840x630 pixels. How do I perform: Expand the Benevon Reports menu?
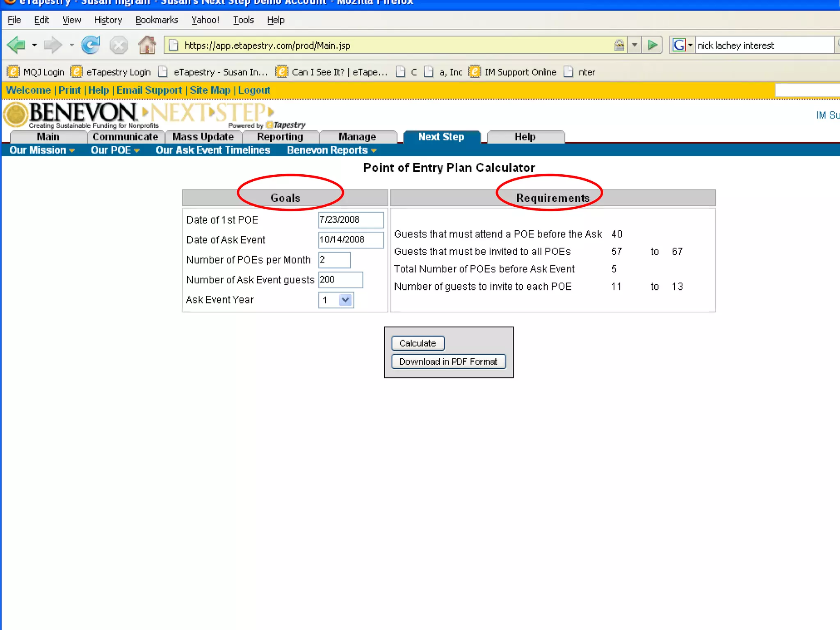point(331,150)
